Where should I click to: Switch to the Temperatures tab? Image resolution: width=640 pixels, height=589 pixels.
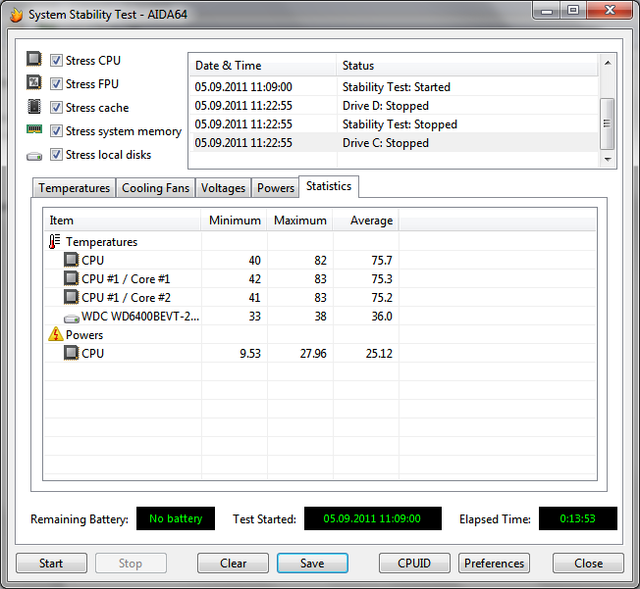pos(74,188)
